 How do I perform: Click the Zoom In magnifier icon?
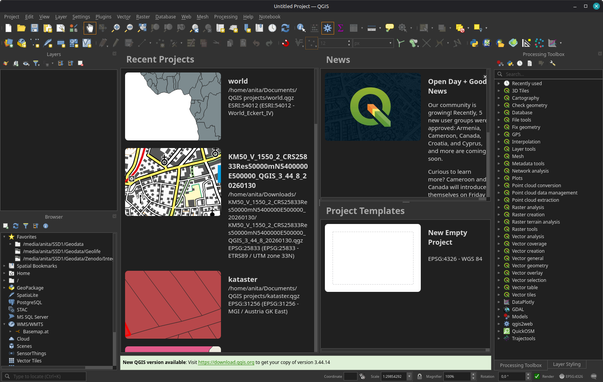115,28
